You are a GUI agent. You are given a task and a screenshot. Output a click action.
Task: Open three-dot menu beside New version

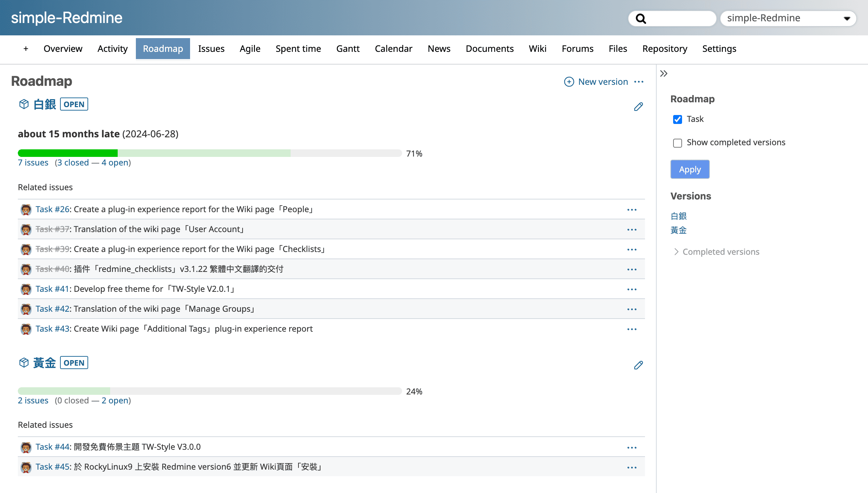point(639,82)
